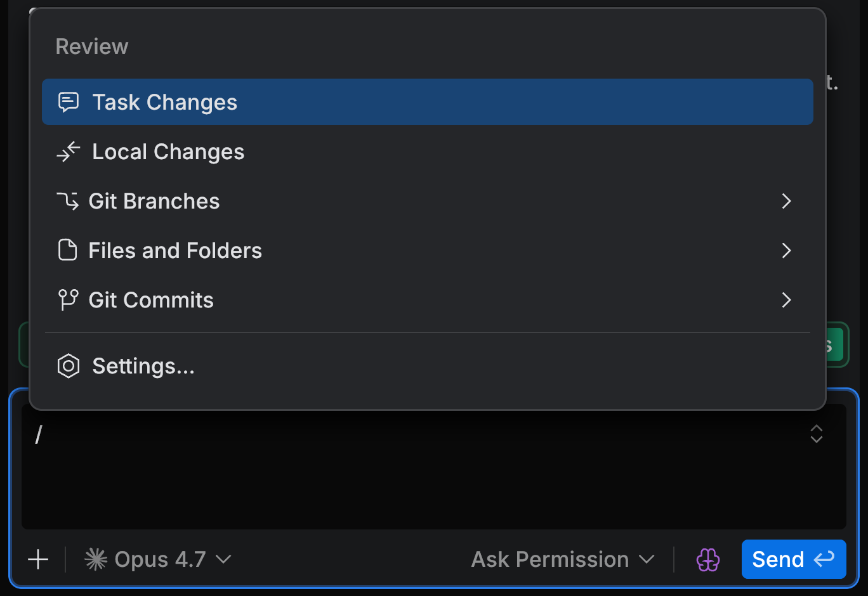Click the Files and Folders document icon

tap(68, 250)
